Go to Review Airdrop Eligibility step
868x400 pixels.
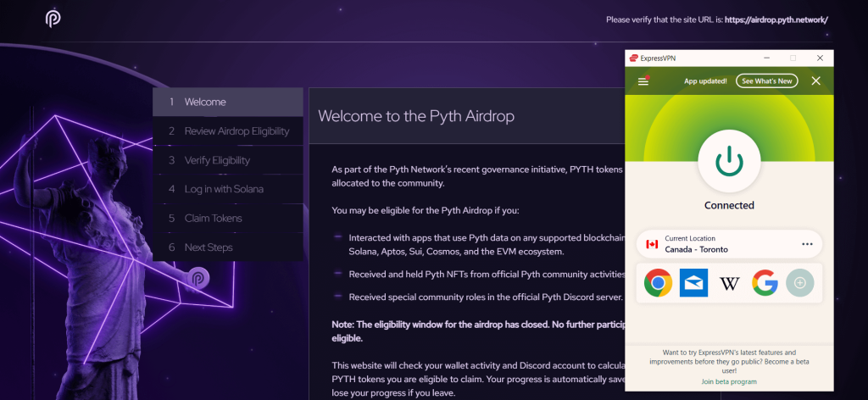click(228, 131)
